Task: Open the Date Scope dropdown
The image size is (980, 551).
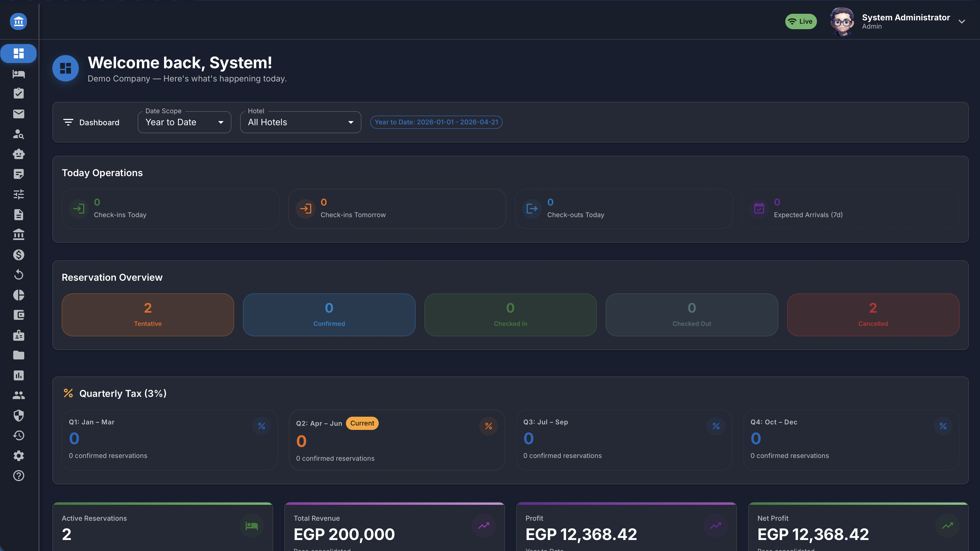Action: click(184, 122)
